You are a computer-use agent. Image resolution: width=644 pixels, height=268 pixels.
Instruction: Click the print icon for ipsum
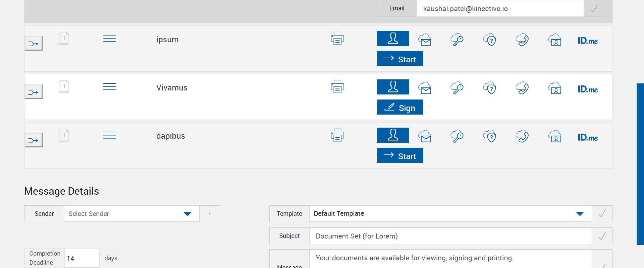[x=337, y=39]
